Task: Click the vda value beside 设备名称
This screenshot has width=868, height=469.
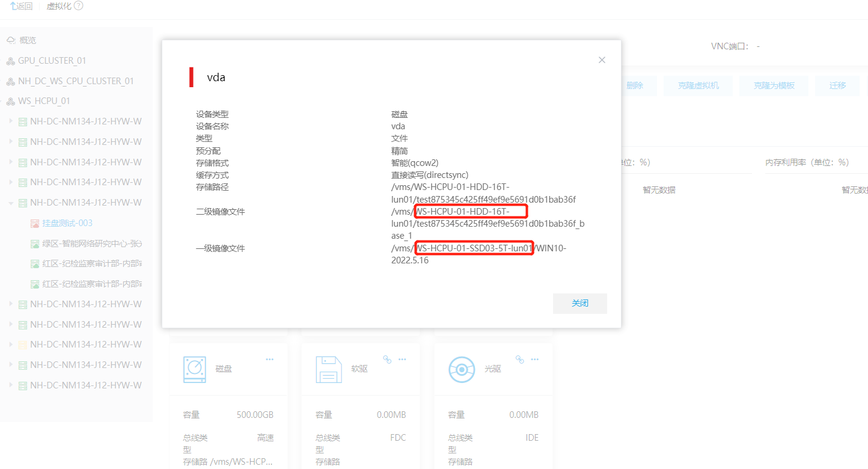Action: coord(398,126)
